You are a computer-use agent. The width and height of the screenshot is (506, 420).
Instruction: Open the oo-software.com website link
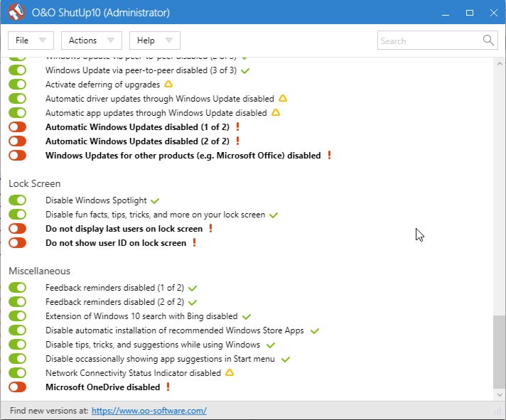click(149, 411)
